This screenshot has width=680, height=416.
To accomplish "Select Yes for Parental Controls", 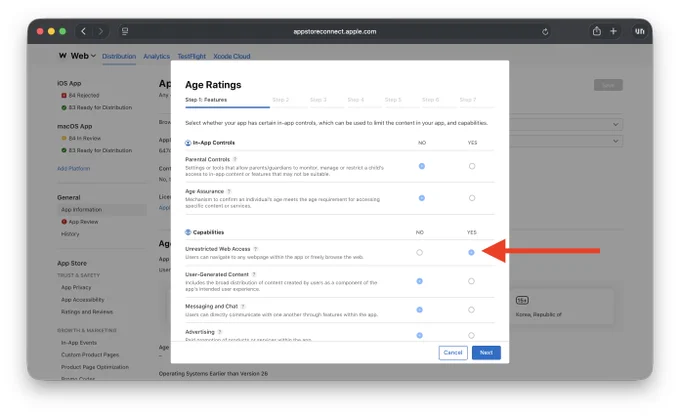I will point(472,166).
